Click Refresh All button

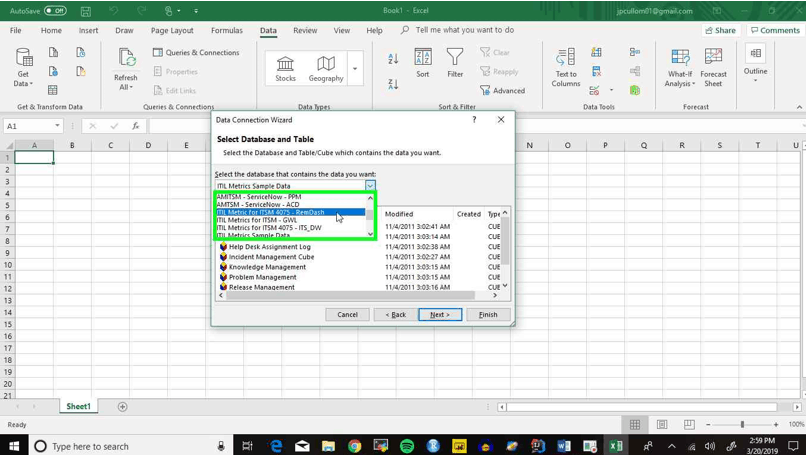tap(125, 69)
